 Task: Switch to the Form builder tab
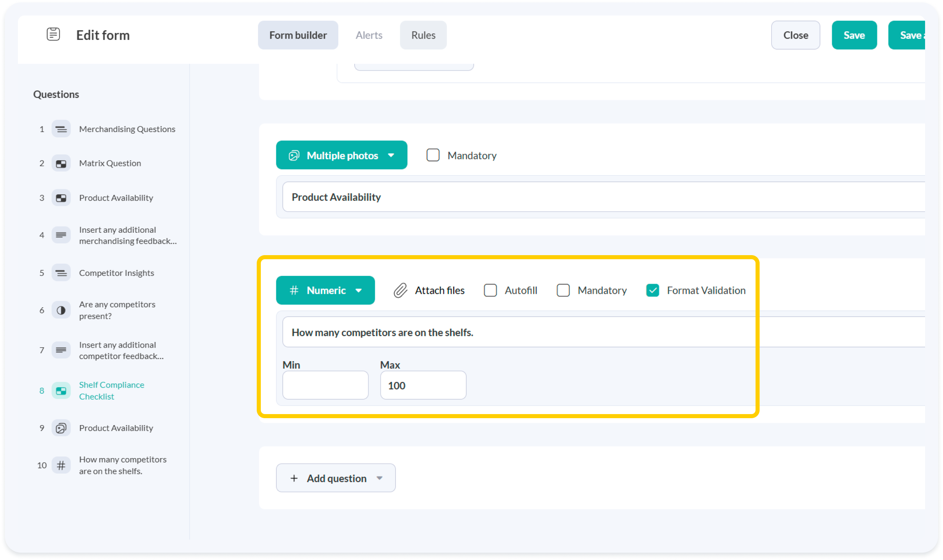298,35
